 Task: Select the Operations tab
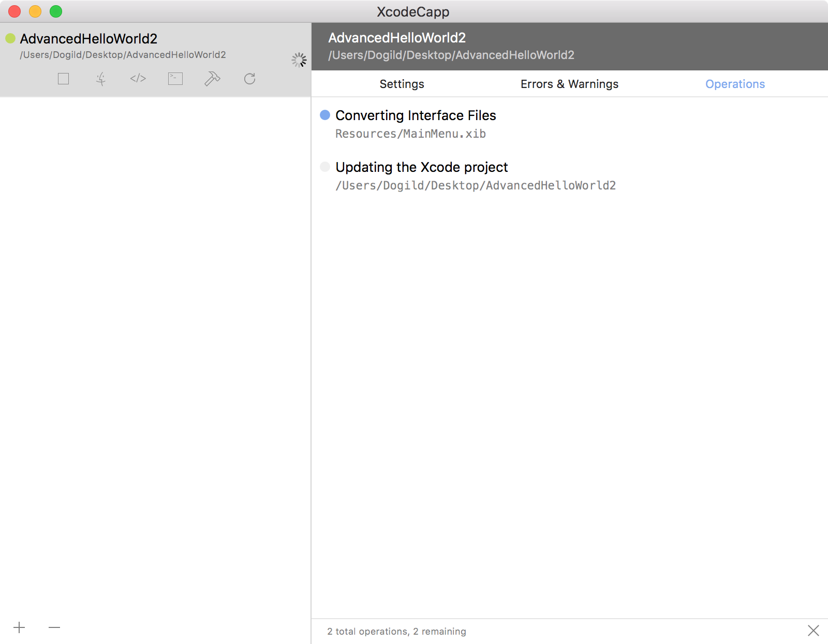click(735, 84)
